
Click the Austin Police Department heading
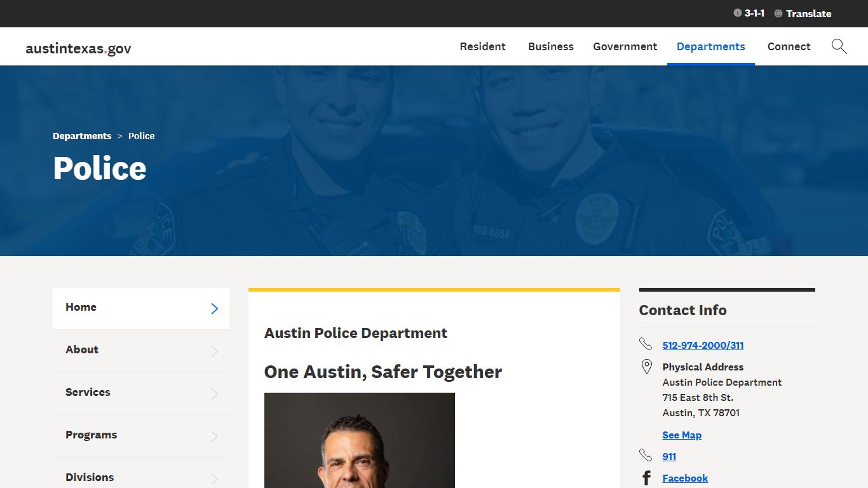tap(356, 333)
